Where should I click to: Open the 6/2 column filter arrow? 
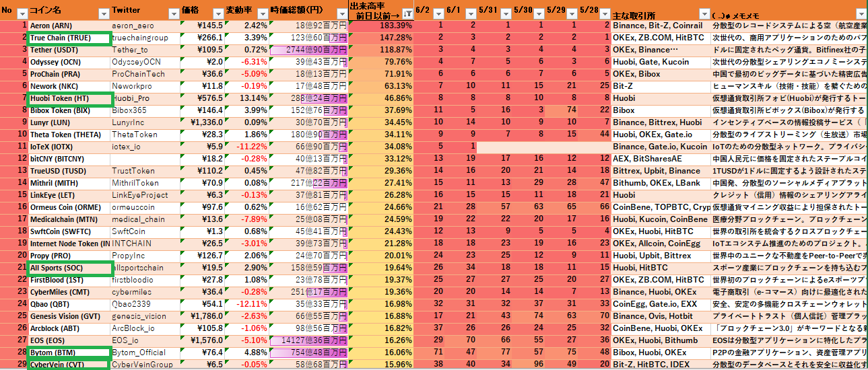click(x=438, y=13)
